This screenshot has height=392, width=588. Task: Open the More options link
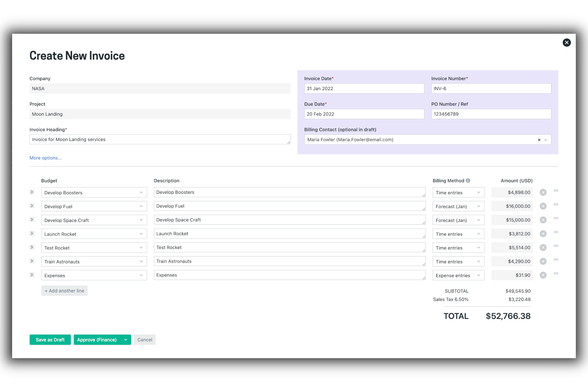tap(46, 158)
